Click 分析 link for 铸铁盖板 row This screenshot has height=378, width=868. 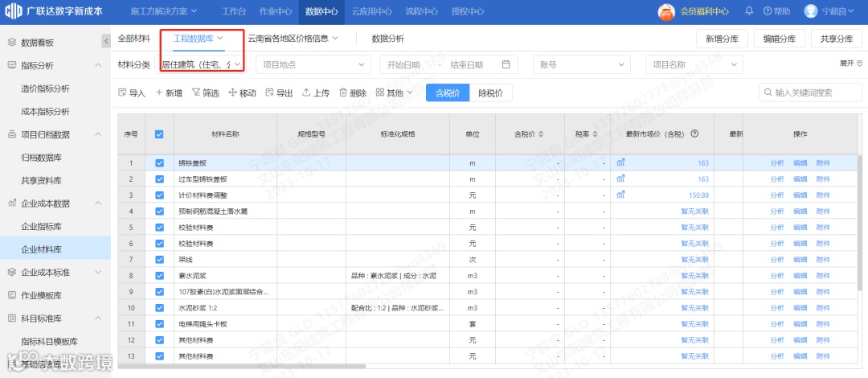coord(777,163)
